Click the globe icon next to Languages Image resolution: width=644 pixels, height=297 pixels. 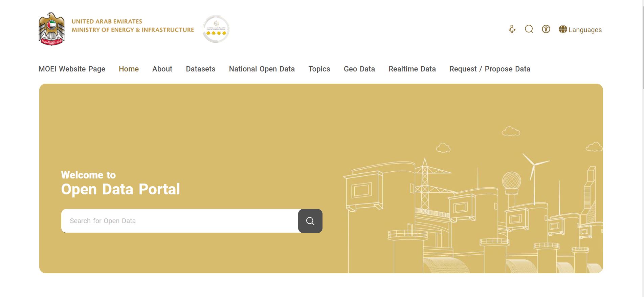click(563, 29)
